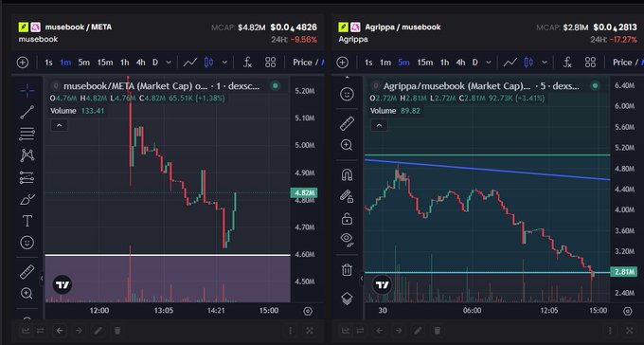Switch Agrippa chart to line chart type
The width and height of the screenshot is (644, 345).
510,63
